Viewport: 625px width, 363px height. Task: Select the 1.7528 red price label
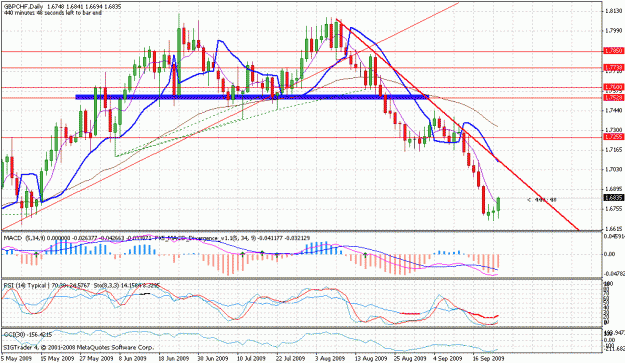[613, 97]
